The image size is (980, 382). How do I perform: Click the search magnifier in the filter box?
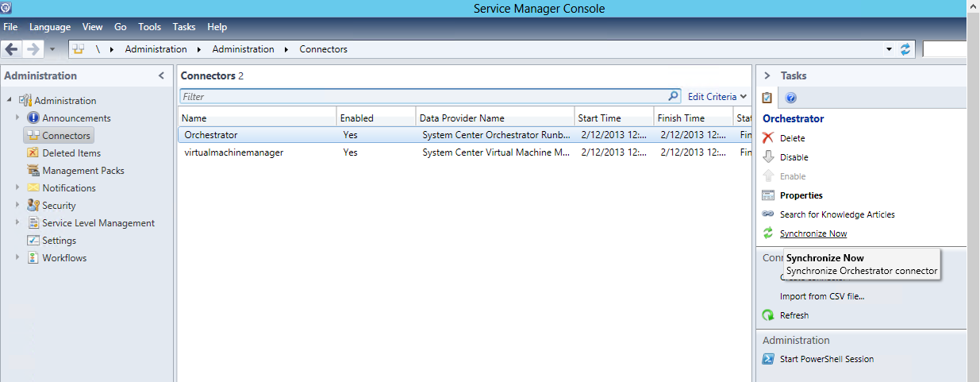(x=674, y=96)
